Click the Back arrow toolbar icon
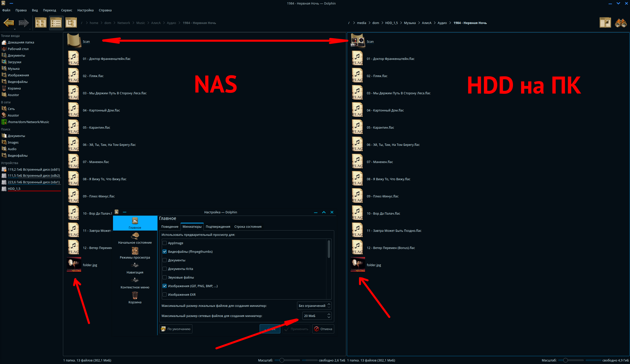The height and width of the screenshot is (364, 630). pyautogui.click(x=9, y=23)
